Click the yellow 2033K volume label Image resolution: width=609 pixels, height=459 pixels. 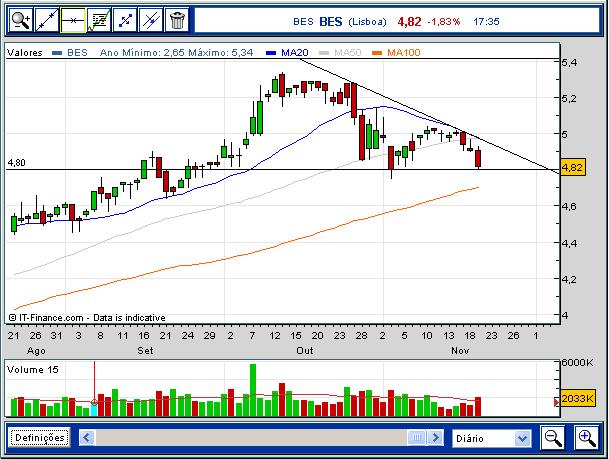click(x=578, y=398)
